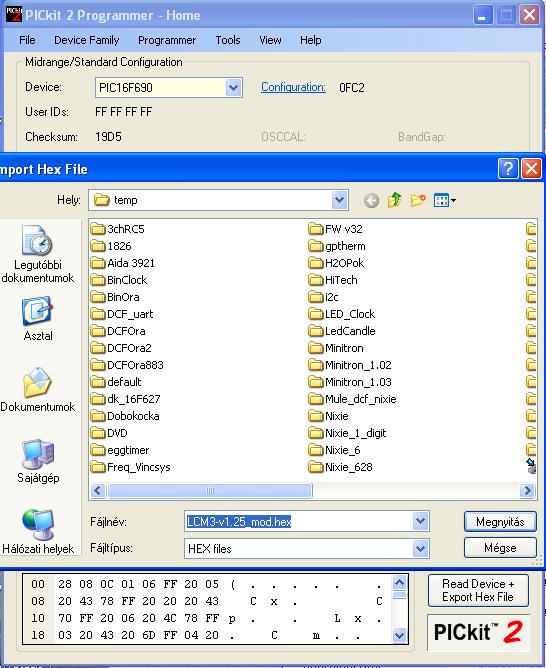Expand the Hely folder location dropdown
Image resolution: width=546 pixels, height=668 pixels.
coord(339,200)
